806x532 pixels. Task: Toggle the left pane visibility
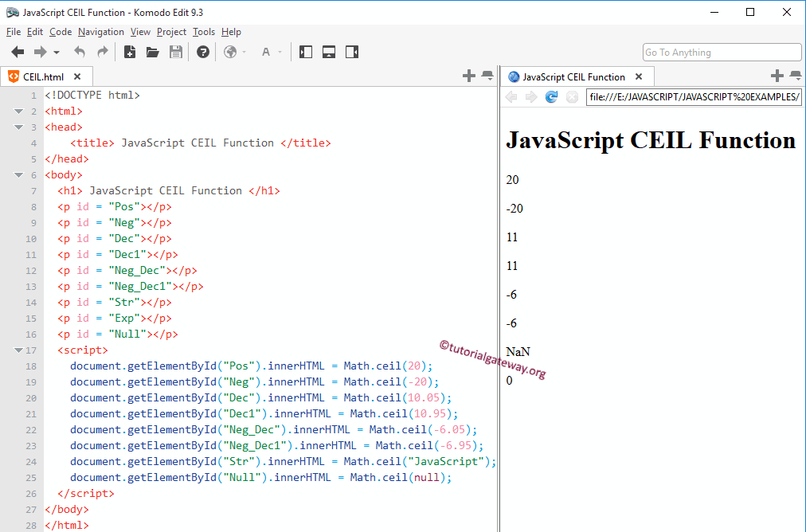pos(305,52)
